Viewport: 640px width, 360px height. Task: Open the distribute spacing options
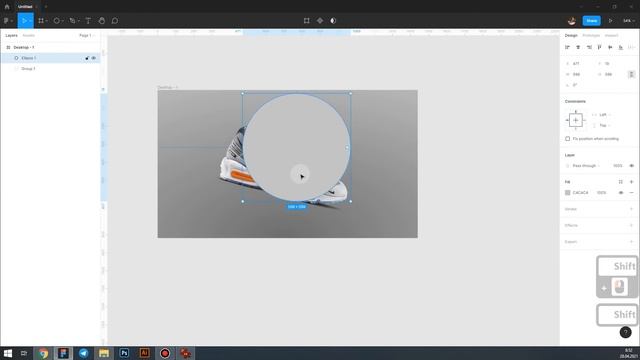(631, 47)
